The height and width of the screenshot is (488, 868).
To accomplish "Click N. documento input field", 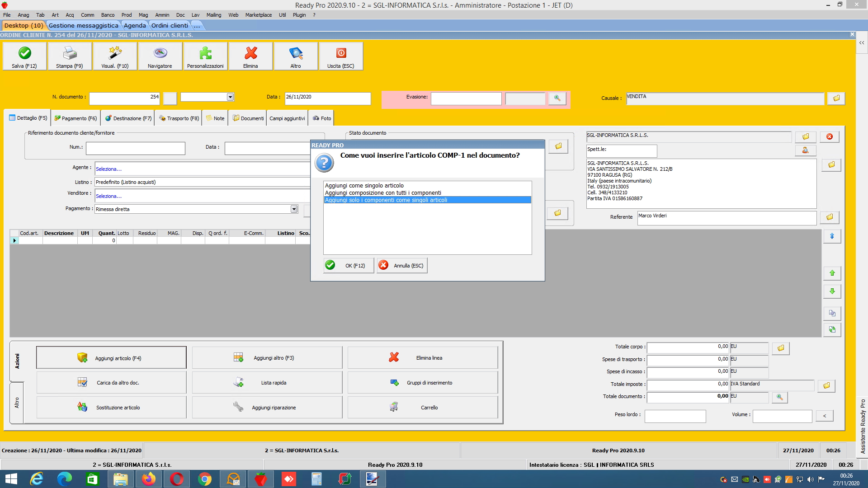I will (x=124, y=98).
